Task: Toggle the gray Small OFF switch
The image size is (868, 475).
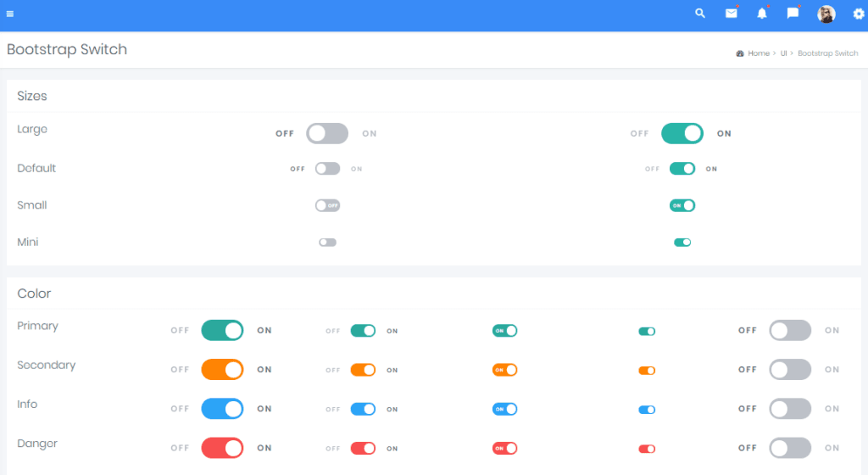Action: coord(328,205)
